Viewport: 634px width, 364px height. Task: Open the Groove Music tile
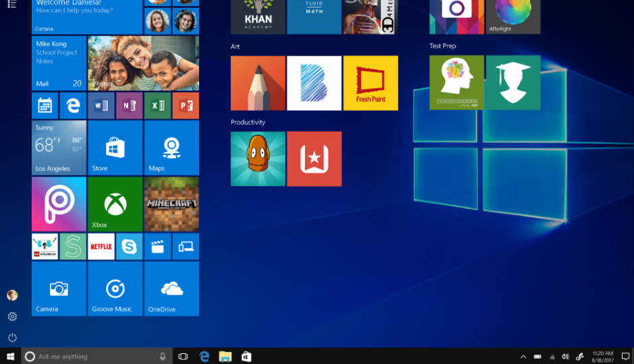click(x=115, y=289)
